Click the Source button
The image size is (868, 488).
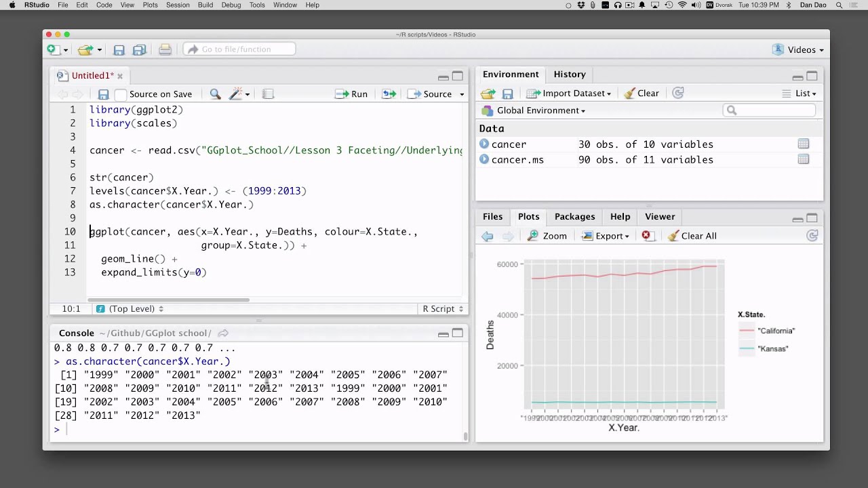coord(430,94)
